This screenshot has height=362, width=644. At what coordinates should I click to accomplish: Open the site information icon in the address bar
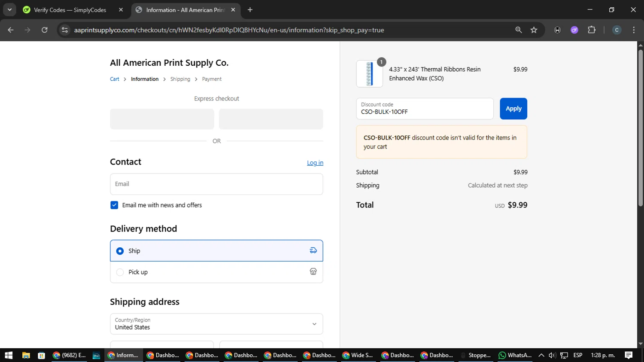coord(65,30)
